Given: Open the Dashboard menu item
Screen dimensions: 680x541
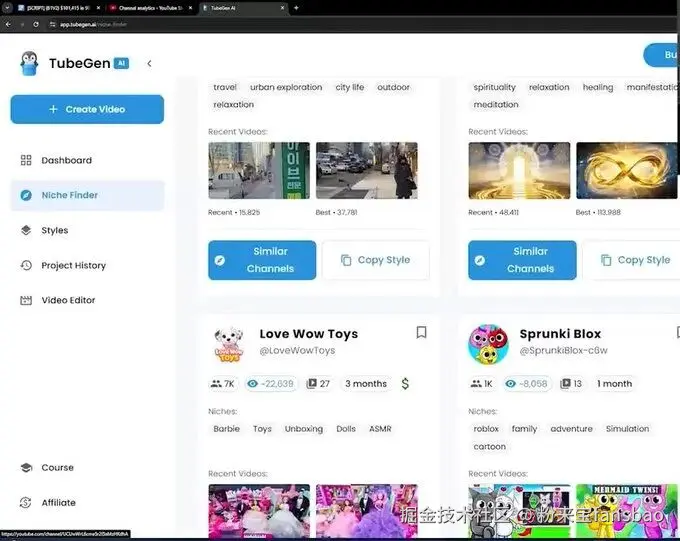Looking at the screenshot, I should pyautogui.click(x=87, y=160).
